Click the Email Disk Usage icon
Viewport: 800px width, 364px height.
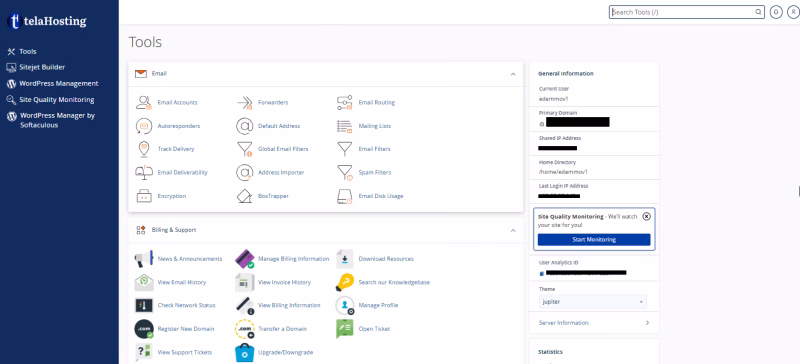click(345, 196)
